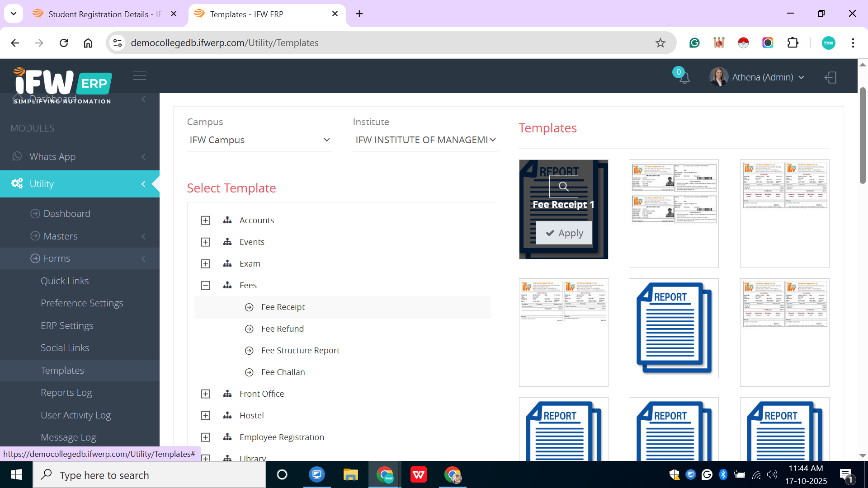Collapse the Fees tree node
The image size is (868, 488).
(x=206, y=286)
